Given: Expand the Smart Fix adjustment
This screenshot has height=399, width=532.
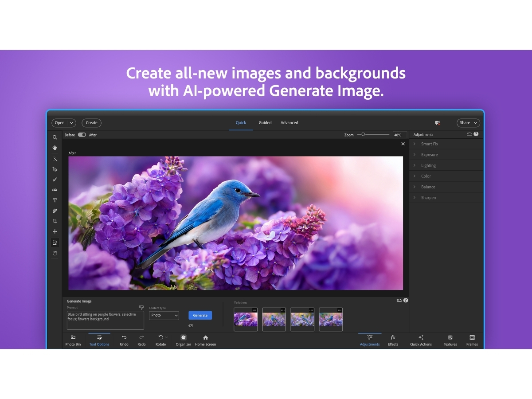Looking at the screenshot, I should coord(446,144).
